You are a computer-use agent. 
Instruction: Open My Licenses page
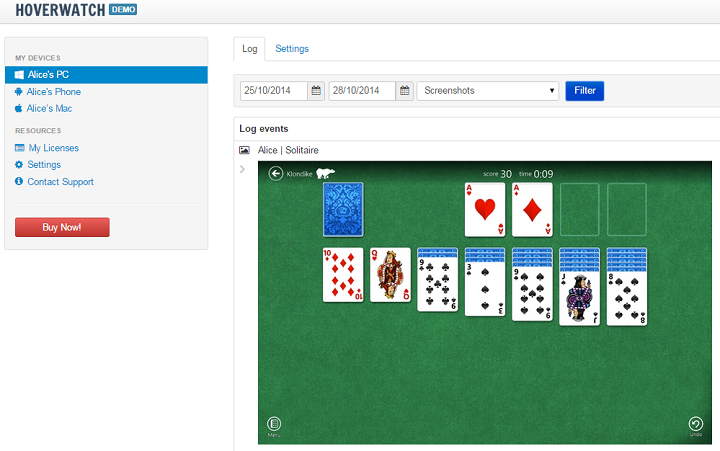[x=54, y=148]
